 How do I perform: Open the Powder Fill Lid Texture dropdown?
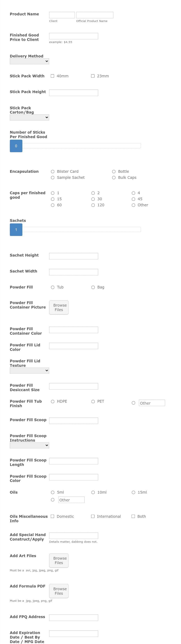(29, 371)
